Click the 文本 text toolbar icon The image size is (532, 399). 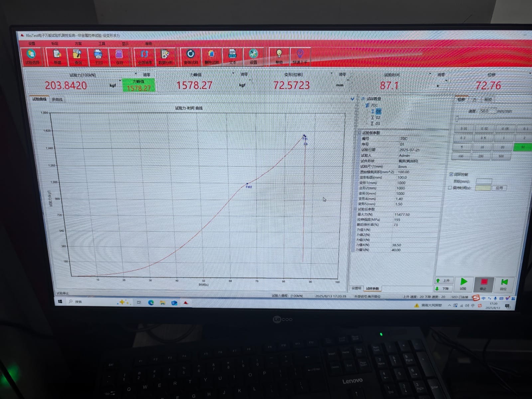(x=232, y=56)
